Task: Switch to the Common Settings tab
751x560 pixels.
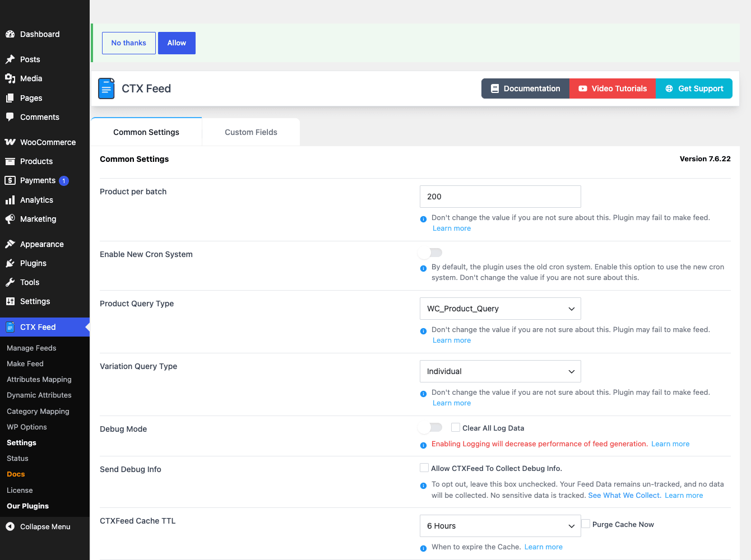Action: point(146,132)
